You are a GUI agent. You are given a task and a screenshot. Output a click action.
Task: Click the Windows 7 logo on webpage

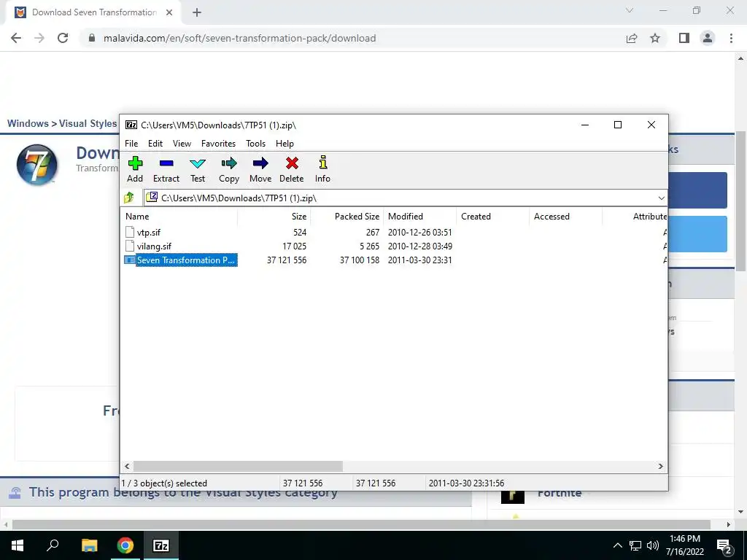37,165
